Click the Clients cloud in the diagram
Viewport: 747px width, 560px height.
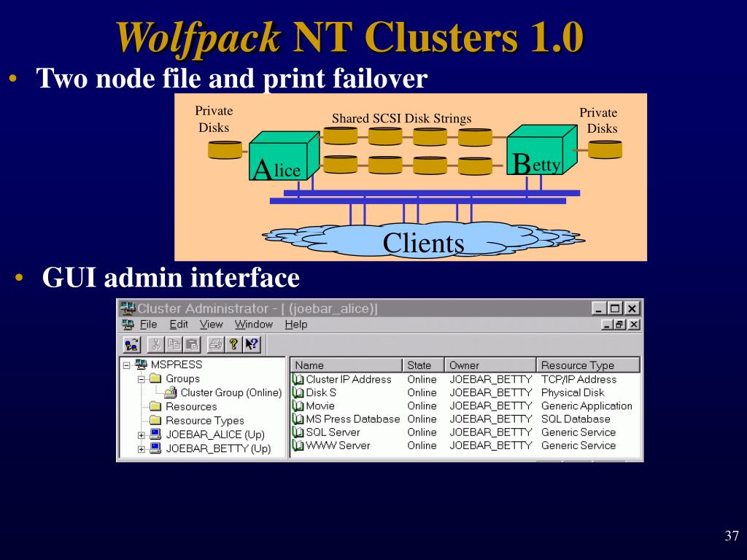[x=424, y=241]
